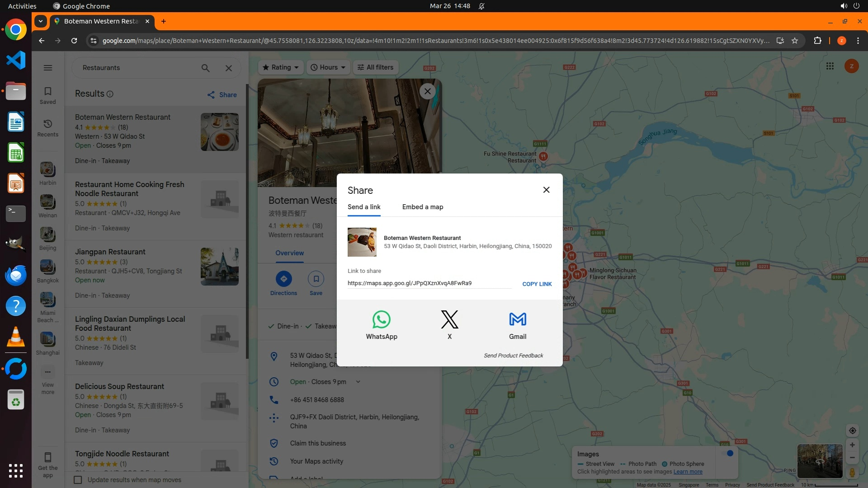Click the share link URL text field
This screenshot has width=868, height=488.
coord(429,283)
